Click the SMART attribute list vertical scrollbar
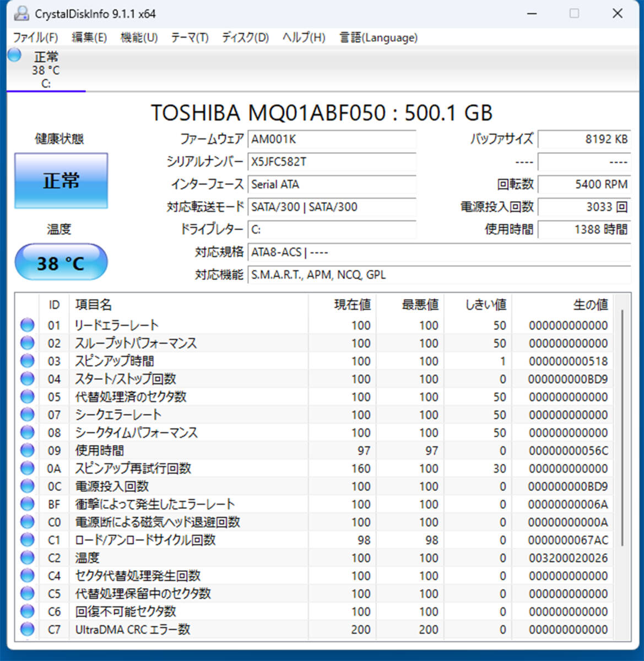644x661 pixels. coord(623,427)
